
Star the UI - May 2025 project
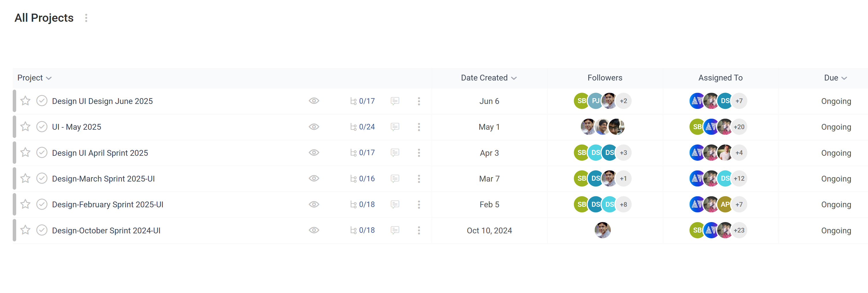click(25, 127)
